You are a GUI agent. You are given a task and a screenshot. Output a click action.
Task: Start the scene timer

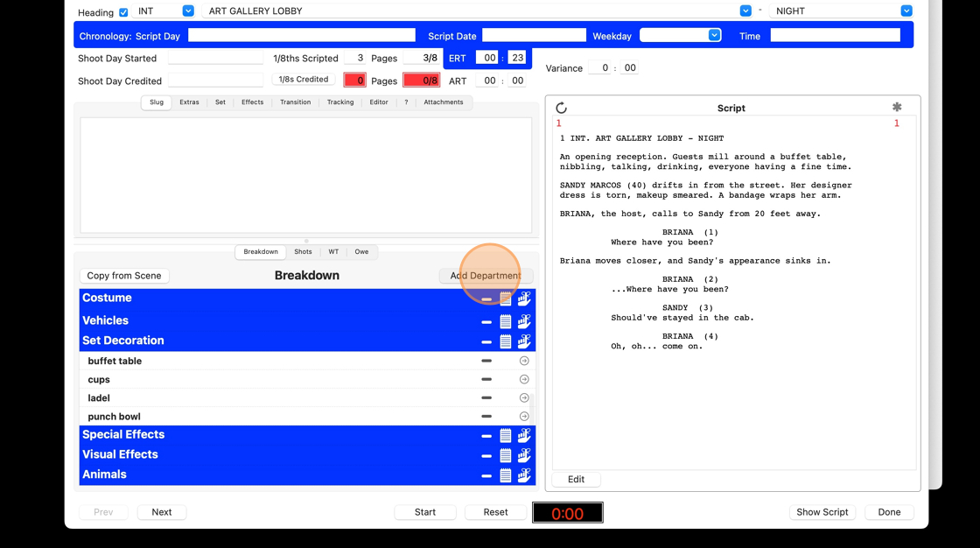coord(425,512)
